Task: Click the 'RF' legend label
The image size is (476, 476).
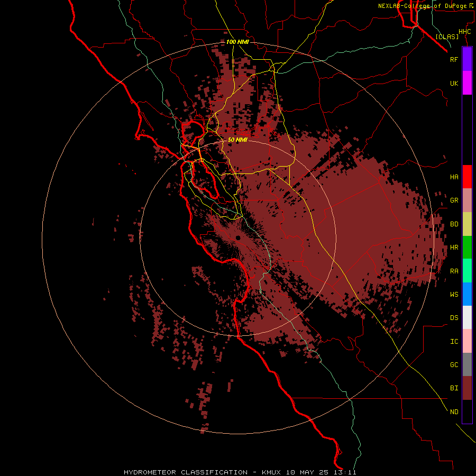Action: tap(454, 59)
